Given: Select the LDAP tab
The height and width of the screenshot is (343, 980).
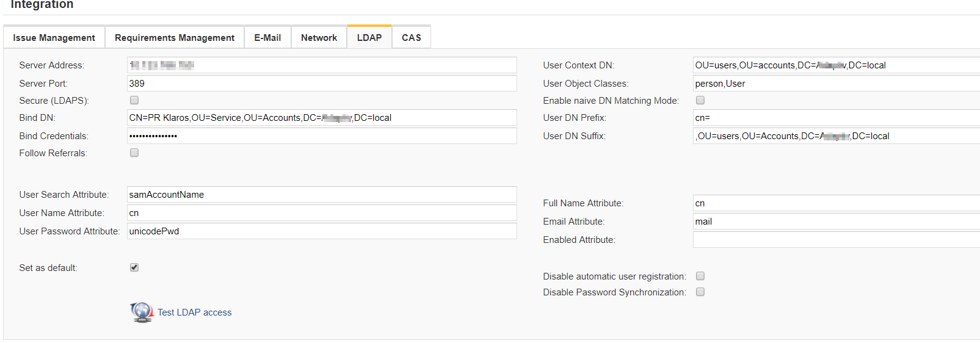Looking at the screenshot, I should click(369, 38).
